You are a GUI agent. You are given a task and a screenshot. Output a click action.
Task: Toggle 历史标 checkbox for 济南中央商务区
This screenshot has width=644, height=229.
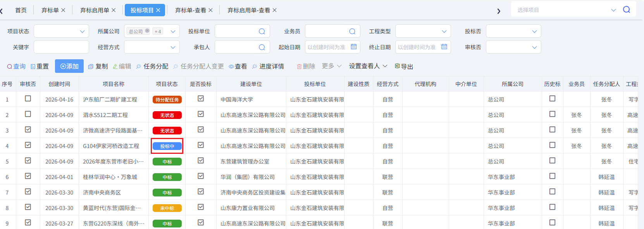(552, 191)
